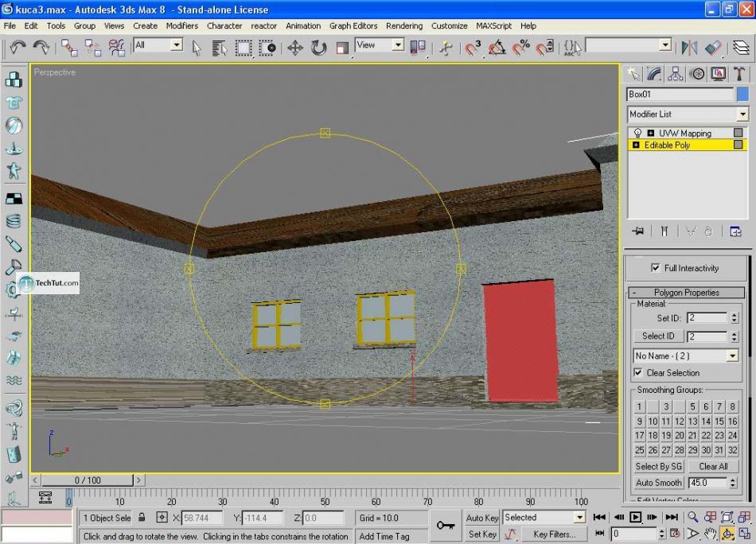Activate the Select Object arrow tool
Viewport: 756px width, 544px height.
(x=197, y=48)
